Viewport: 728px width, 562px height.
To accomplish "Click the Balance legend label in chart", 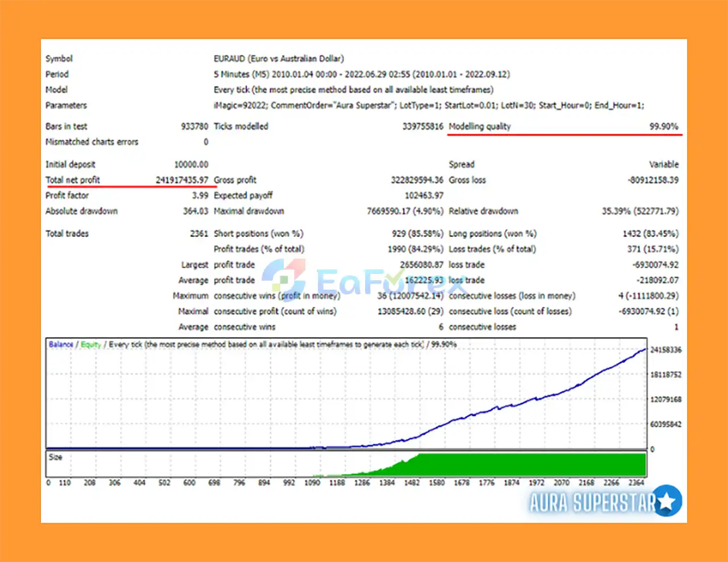I will 61,344.
